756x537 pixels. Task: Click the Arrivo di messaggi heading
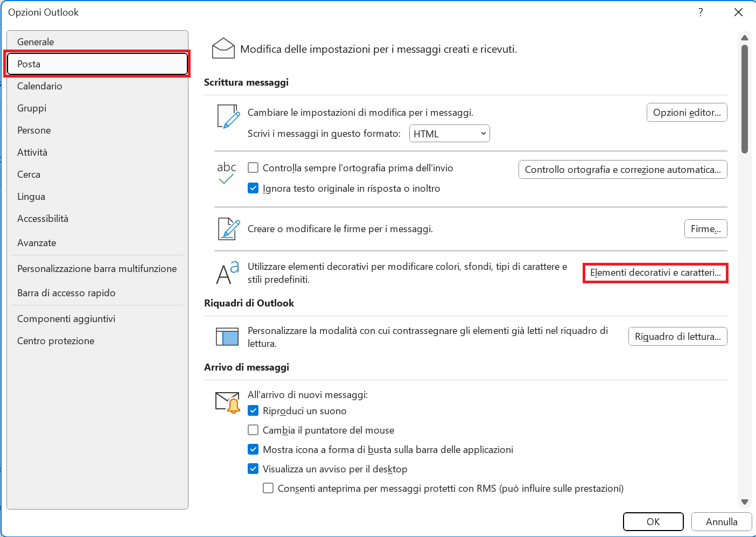[247, 367]
